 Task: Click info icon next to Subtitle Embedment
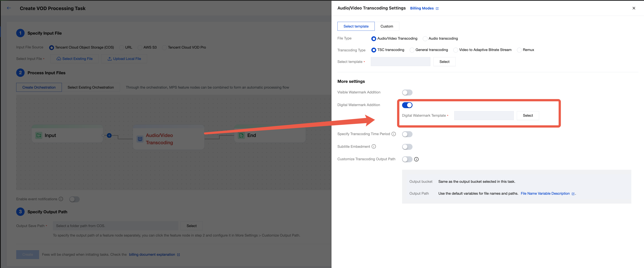(374, 147)
